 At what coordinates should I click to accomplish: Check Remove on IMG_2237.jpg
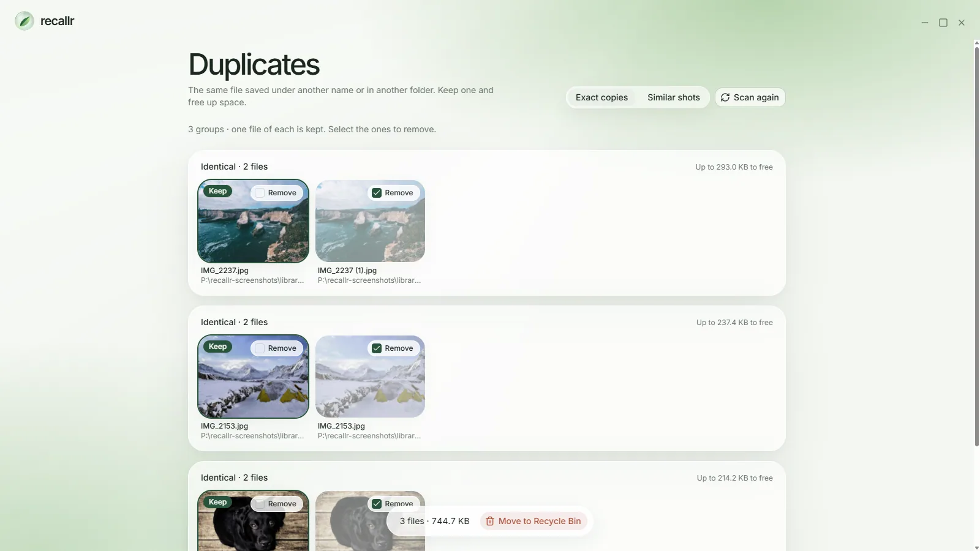260,193
